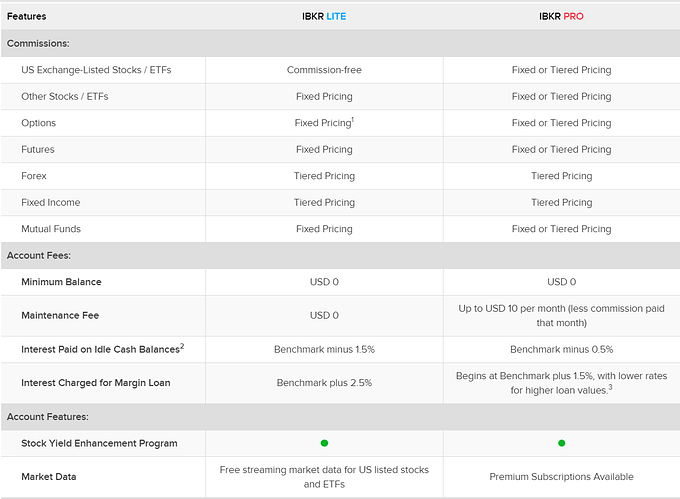
Task: Select the green dot under IBKR PRO
Action: click(x=561, y=443)
